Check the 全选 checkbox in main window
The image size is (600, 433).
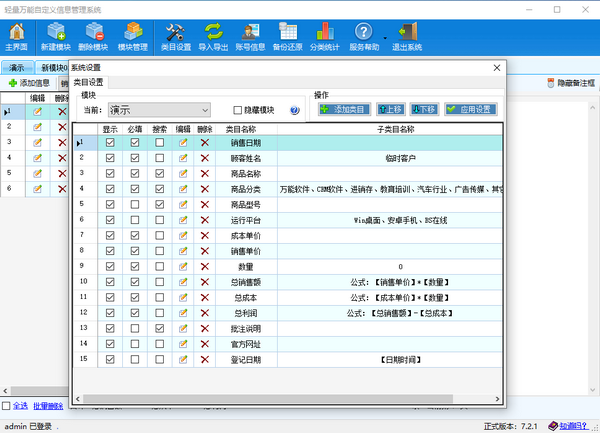click(6, 406)
